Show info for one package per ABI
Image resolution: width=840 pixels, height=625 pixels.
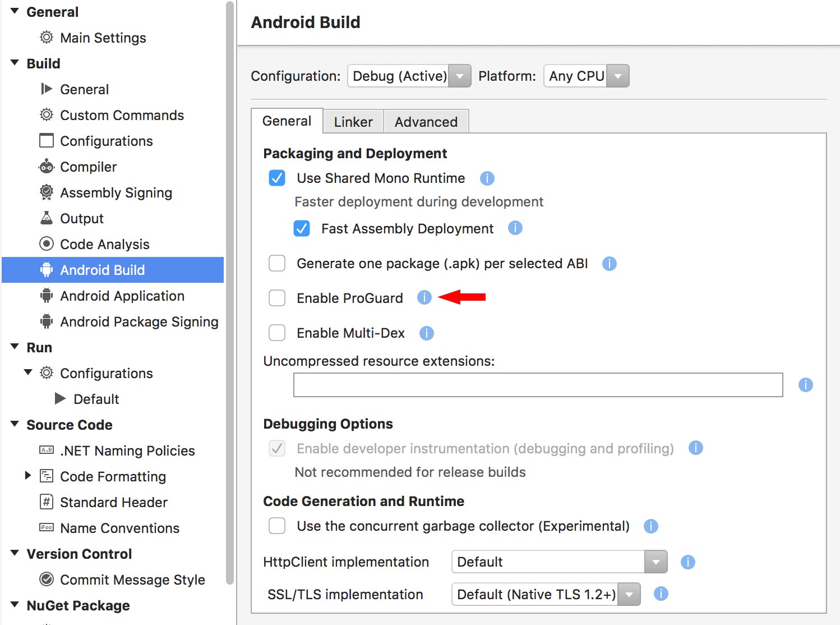click(x=610, y=264)
